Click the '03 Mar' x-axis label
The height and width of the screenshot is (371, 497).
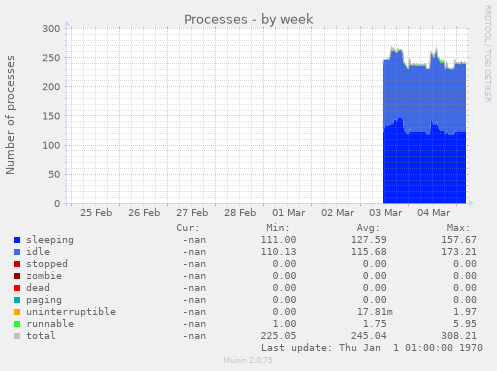[x=386, y=213]
